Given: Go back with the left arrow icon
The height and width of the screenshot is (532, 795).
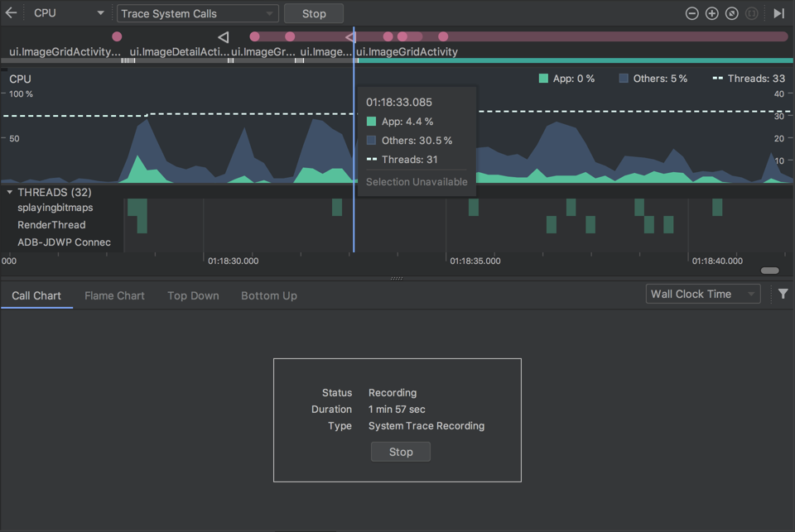Looking at the screenshot, I should click(x=11, y=13).
